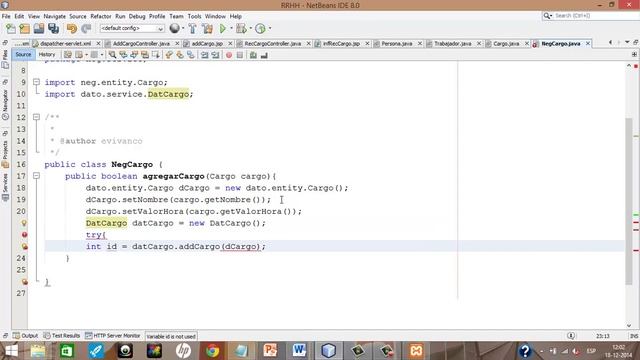Switch to the AddCargoController.java tab
Screen dimensions: 640x360
[141, 43]
